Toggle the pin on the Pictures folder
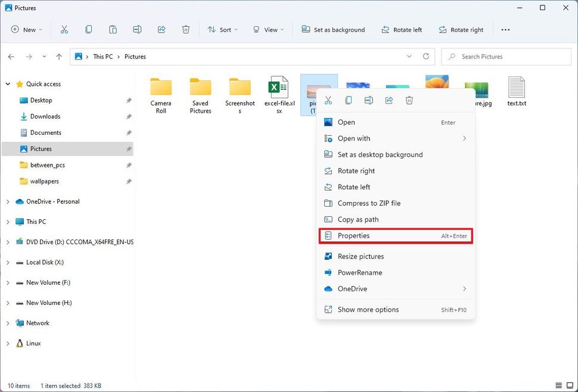 (x=129, y=148)
